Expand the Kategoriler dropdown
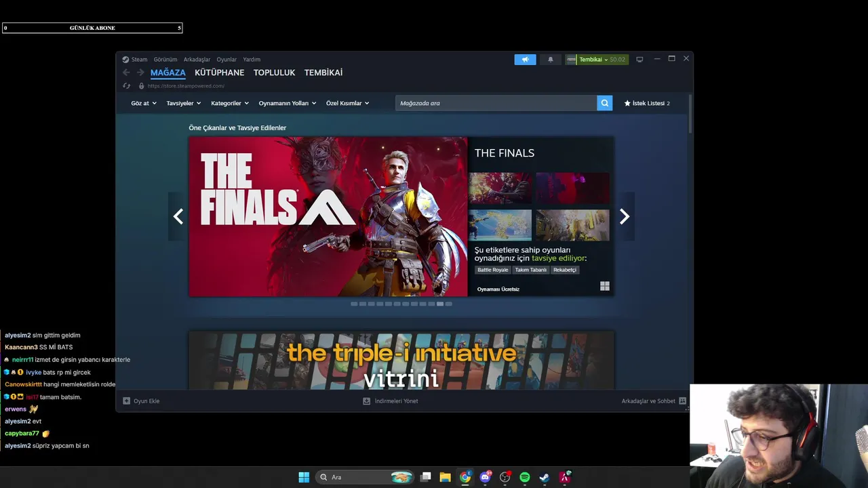868x488 pixels. click(230, 103)
